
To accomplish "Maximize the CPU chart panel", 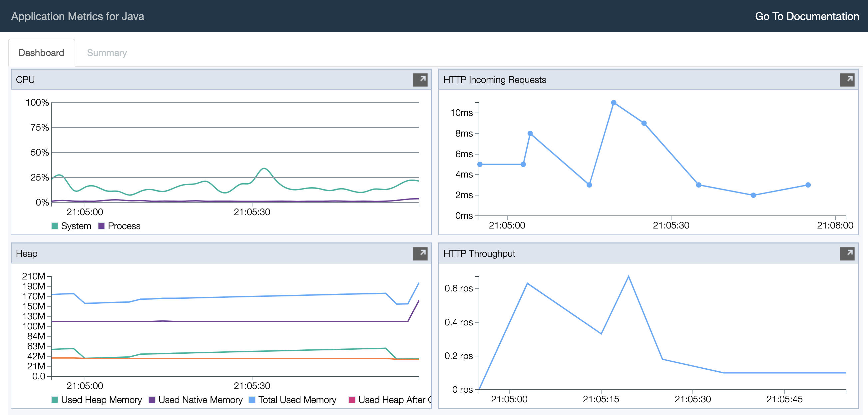I will point(420,80).
